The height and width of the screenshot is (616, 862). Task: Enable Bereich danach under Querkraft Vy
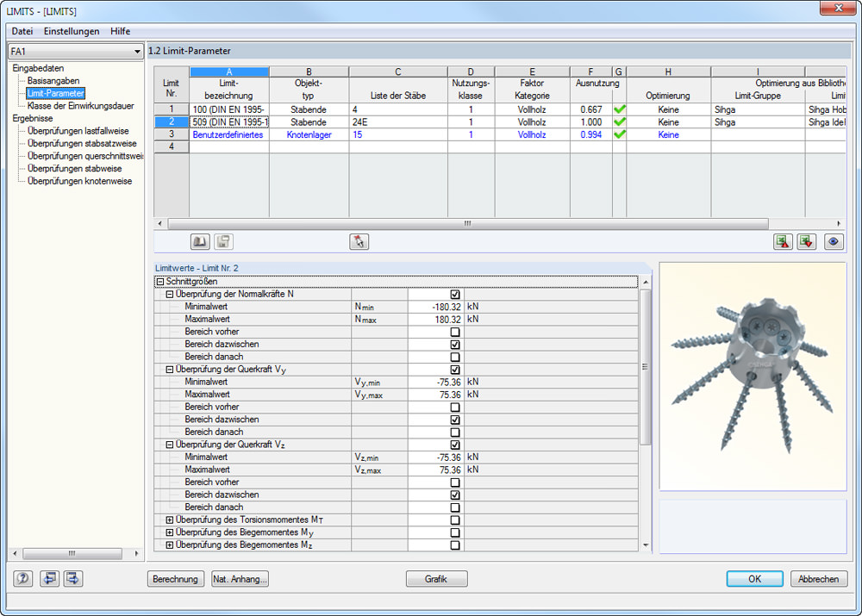pos(455,432)
